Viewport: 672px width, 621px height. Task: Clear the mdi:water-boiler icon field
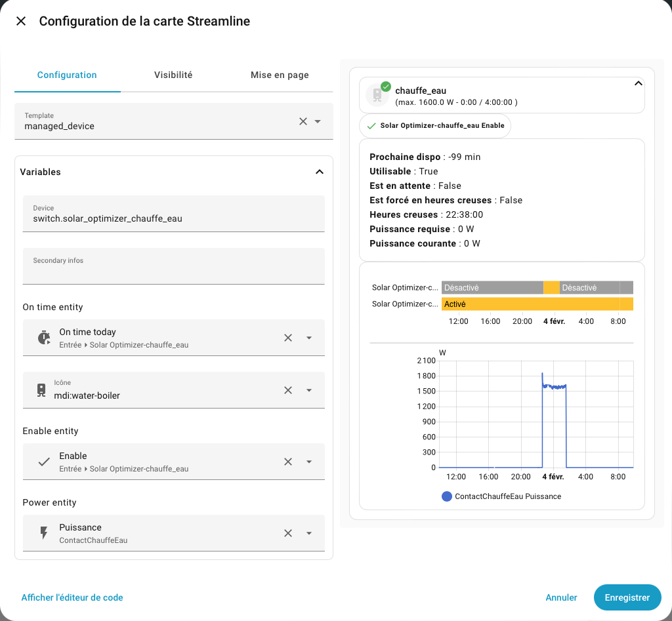coord(287,390)
